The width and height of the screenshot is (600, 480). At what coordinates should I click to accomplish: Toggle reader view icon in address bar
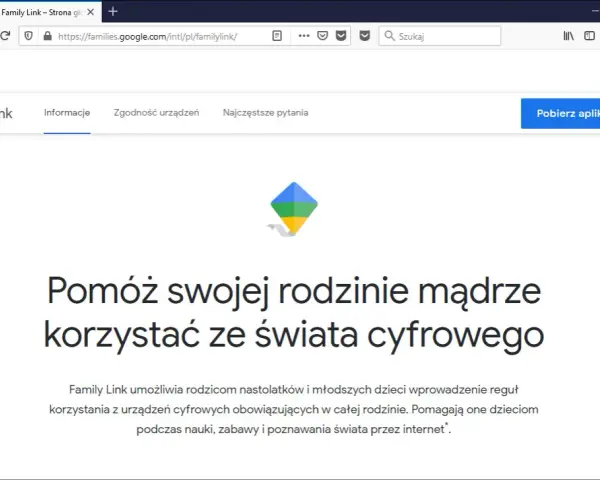pos(277,36)
